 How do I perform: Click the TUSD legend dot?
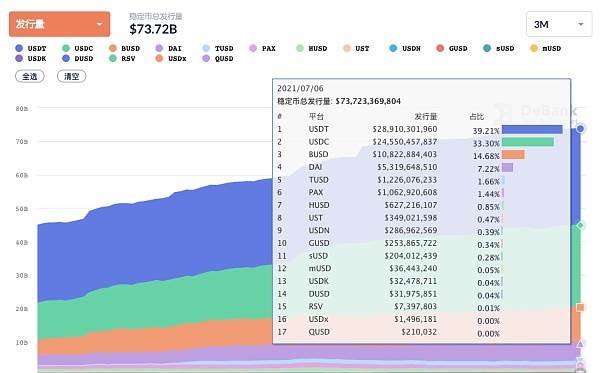[206, 49]
